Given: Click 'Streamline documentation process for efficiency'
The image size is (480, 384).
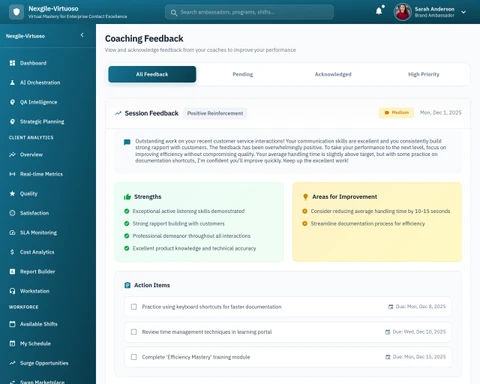Looking at the screenshot, I should [368, 223].
